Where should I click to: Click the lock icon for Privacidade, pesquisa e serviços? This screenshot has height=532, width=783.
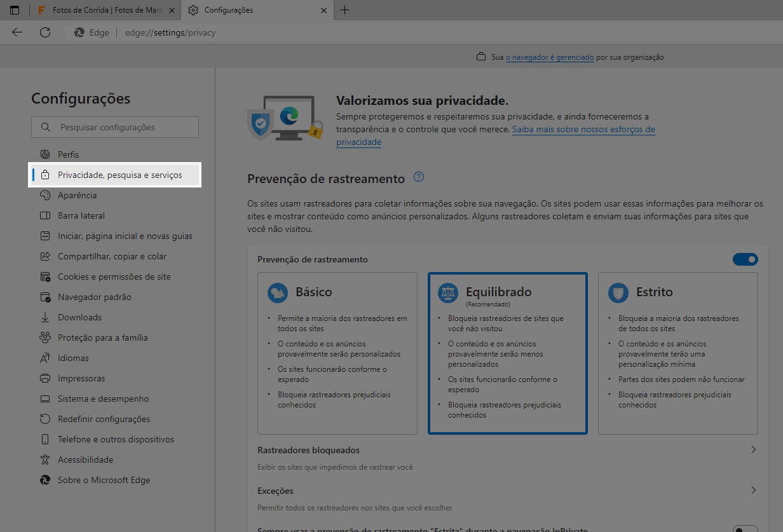[x=44, y=175]
